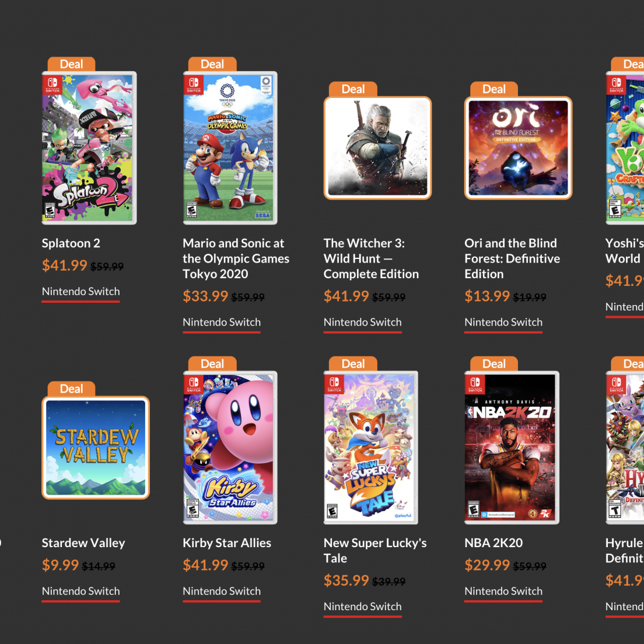Select New Super Lucky's Tale cover

click(371, 447)
